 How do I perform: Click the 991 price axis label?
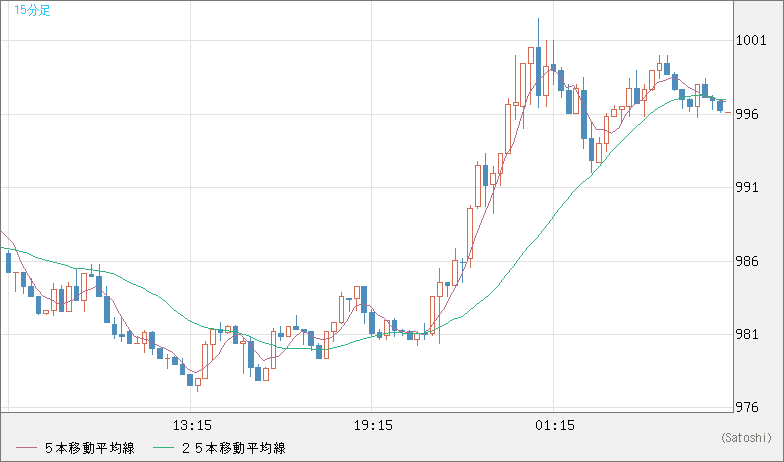click(x=747, y=188)
